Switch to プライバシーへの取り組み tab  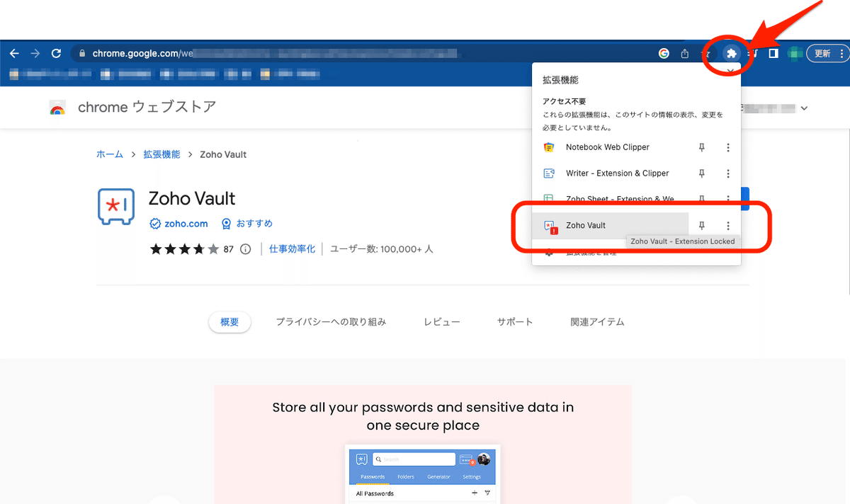point(331,322)
